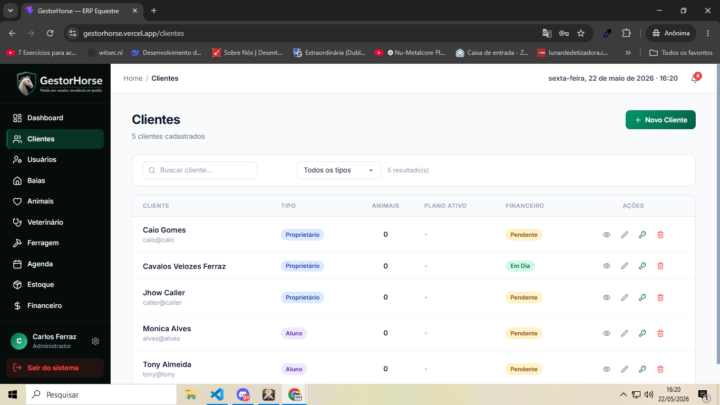
Task: View Jhow Caller eye icon
Action: point(607,298)
